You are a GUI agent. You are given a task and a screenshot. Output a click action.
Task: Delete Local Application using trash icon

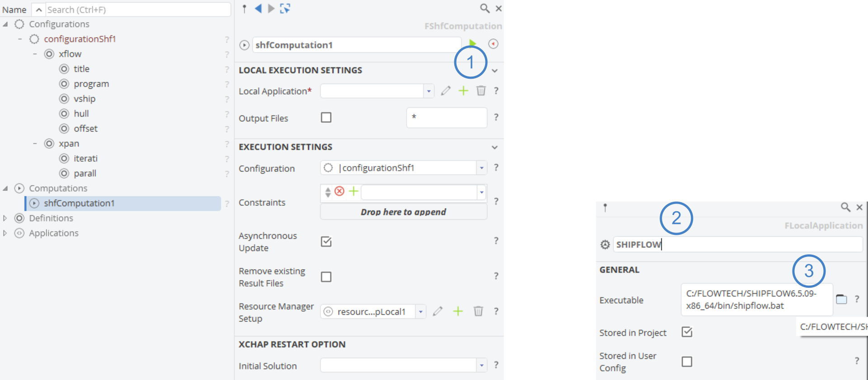(x=481, y=91)
